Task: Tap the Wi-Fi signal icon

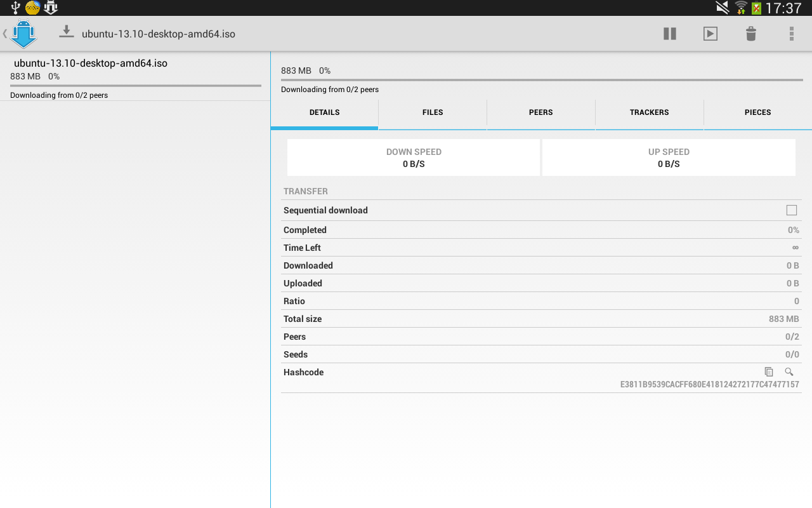Action: [x=741, y=8]
